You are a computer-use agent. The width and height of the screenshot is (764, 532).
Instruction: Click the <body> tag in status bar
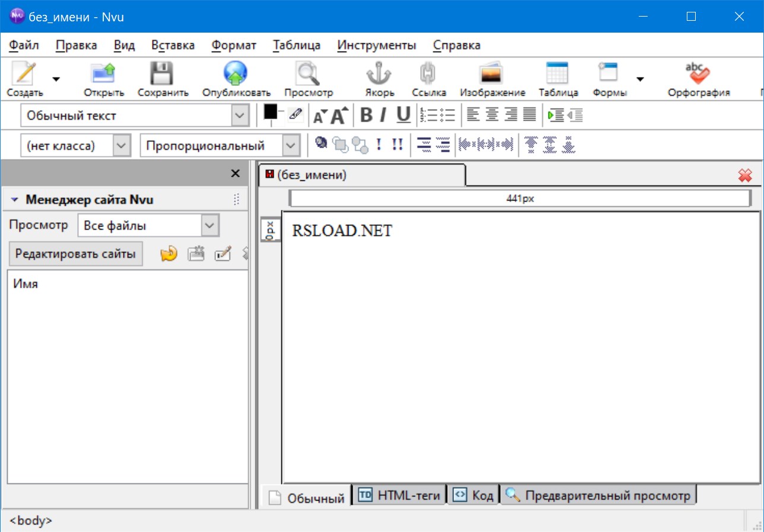pos(31,521)
